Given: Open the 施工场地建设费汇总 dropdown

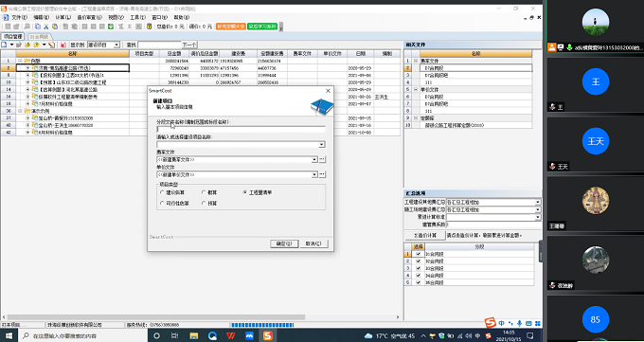Looking at the screenshot, I should 538,209.
